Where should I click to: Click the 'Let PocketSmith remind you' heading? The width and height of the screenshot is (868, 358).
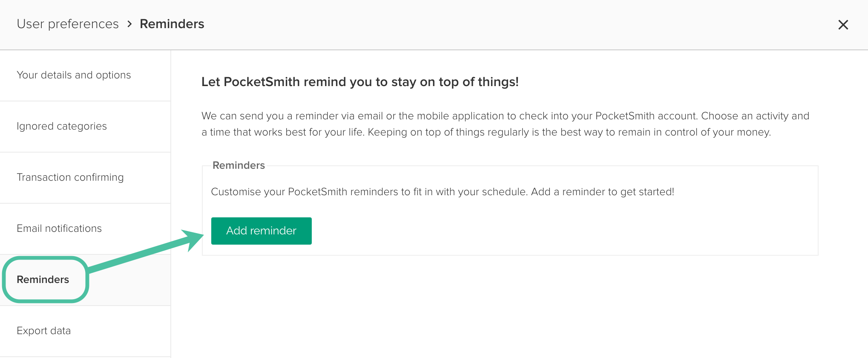point(360,82)
